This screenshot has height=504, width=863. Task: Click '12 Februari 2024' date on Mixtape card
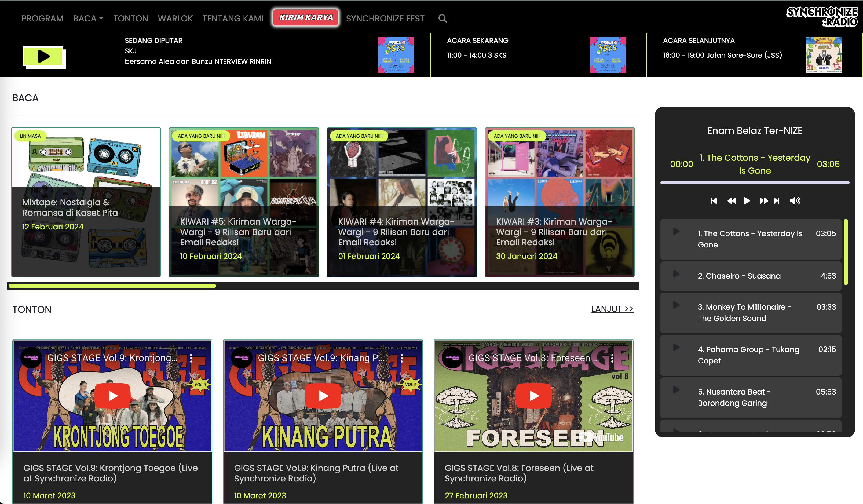[53, 227]
